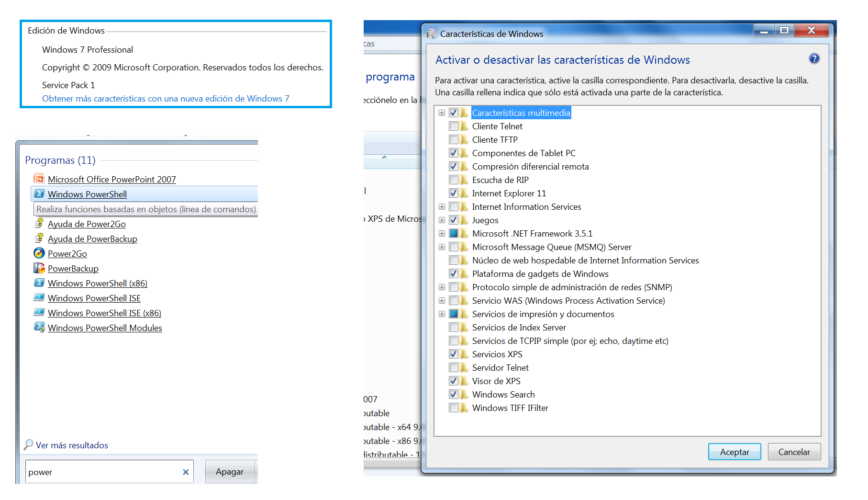Enable the Cliente TFTP checkbox
This screenshot has width=868, height=500.
454,139
